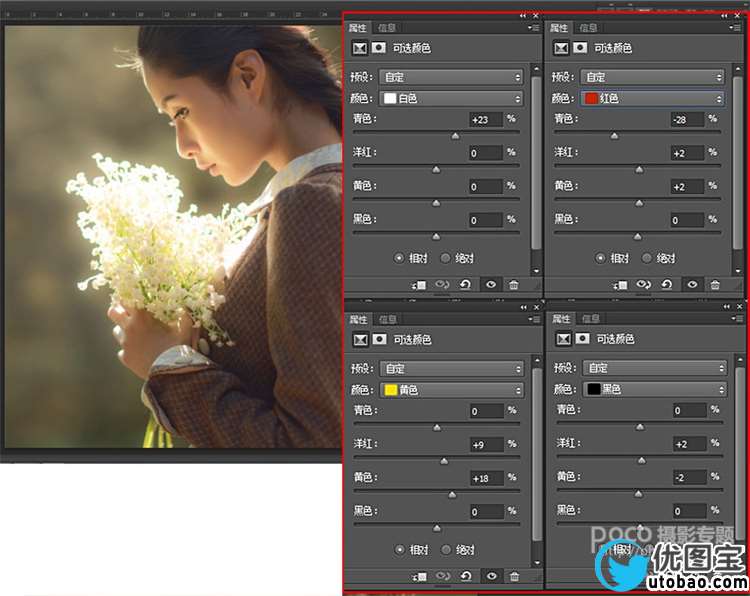Open the 颜色 dropdown showing 红色
Screen dimensions: 750x596
pyautogui.click(x=653, y=99)
